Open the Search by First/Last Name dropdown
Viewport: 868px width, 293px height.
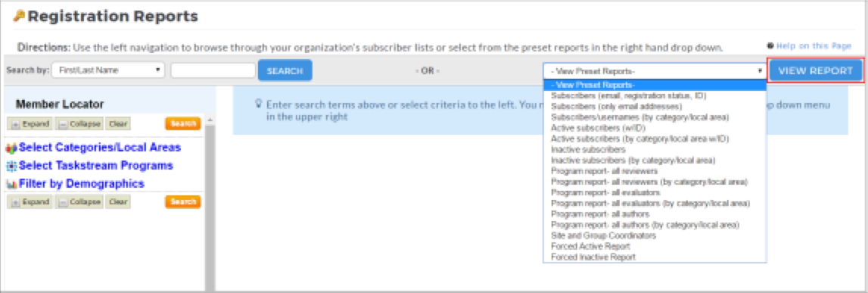108,70
